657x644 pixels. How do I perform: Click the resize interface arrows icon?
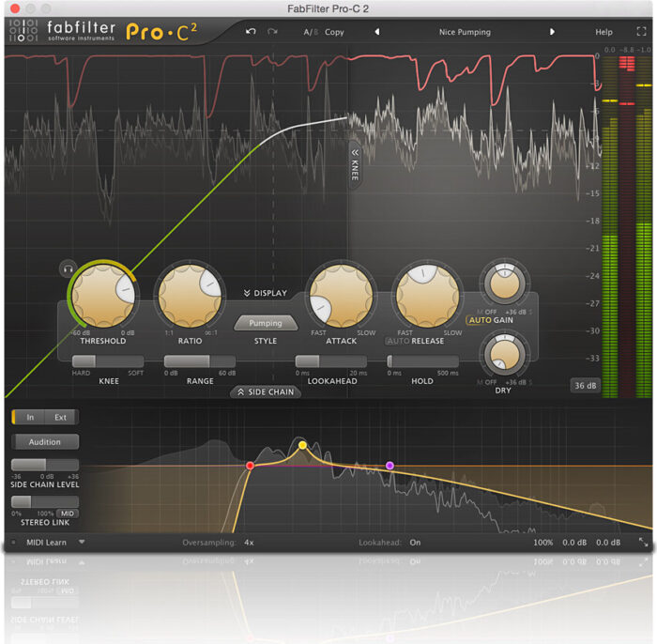[x=643, y=543]
